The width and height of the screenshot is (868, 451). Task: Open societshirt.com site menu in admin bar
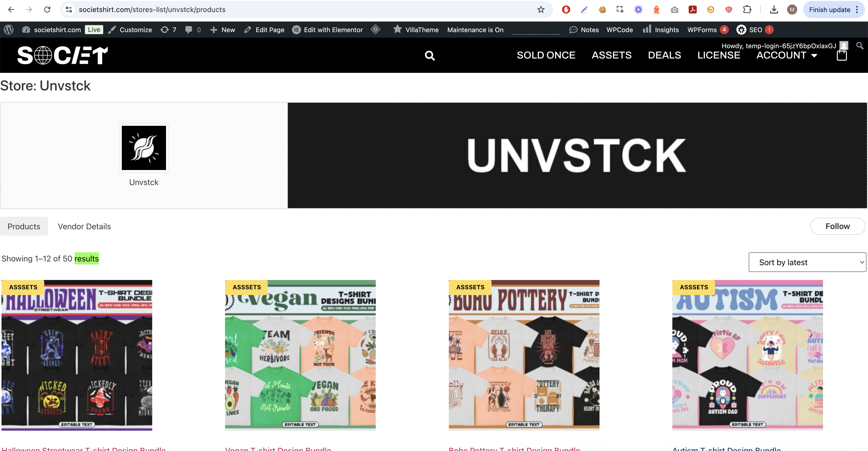point(51,30)
